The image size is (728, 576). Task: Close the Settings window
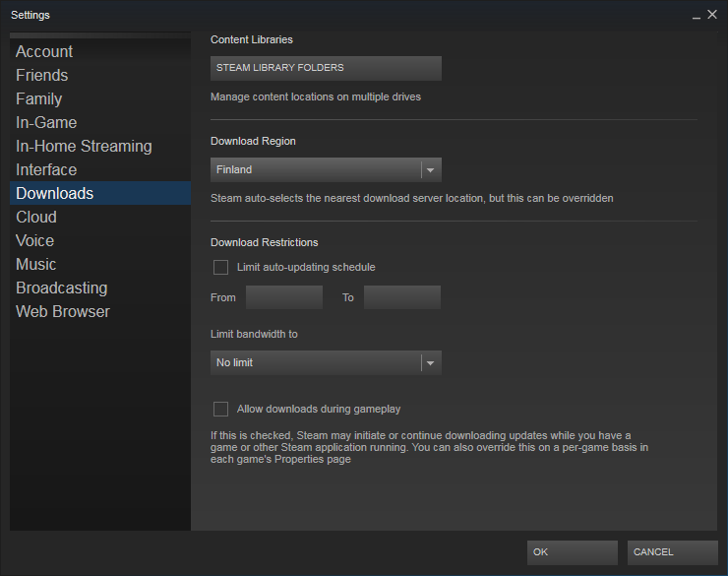point(712,15)
